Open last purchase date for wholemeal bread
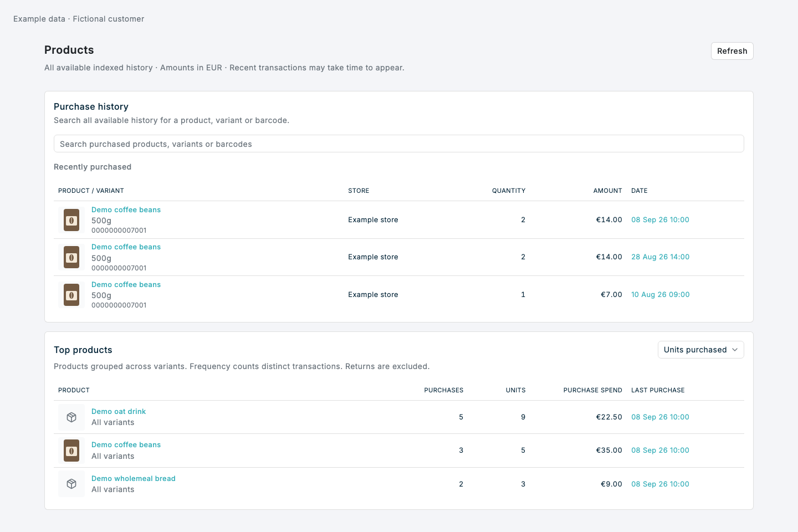 click(660, 484)
